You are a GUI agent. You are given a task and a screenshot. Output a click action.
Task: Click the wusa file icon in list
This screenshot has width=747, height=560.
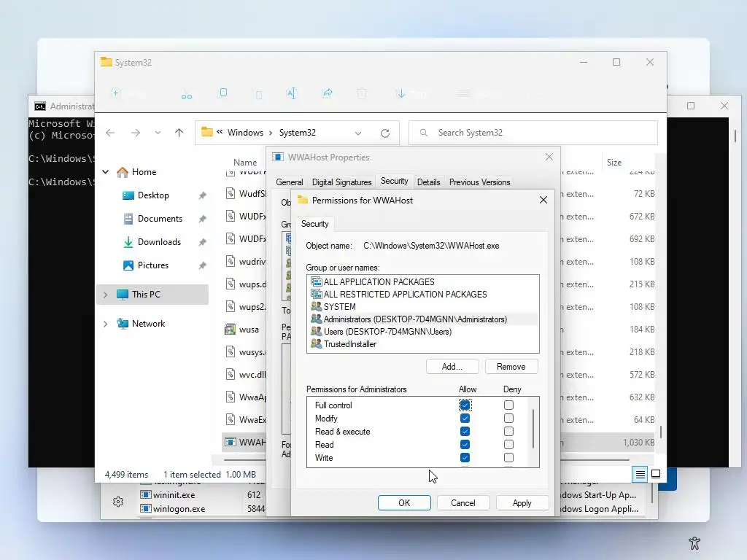[x=230, y=330]
